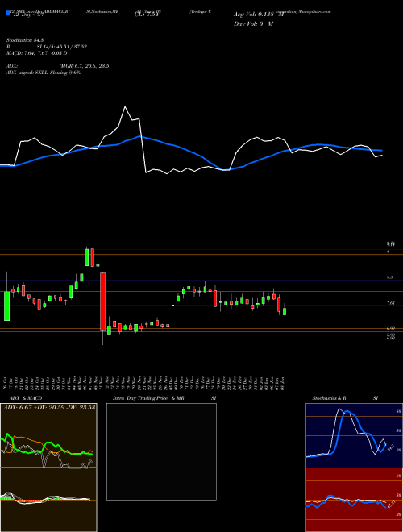Click the 'Stochastics: 34.3' label
403x532 pixels.
coord(25,40)
